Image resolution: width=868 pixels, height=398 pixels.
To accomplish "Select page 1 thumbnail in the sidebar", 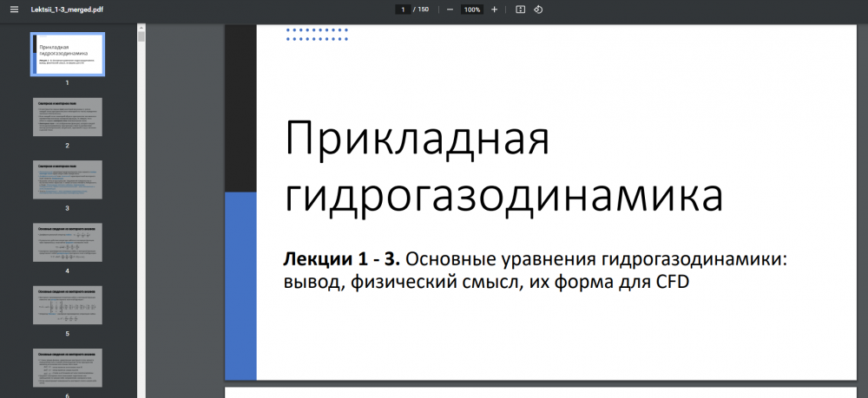I will click(x=68, y=55).
